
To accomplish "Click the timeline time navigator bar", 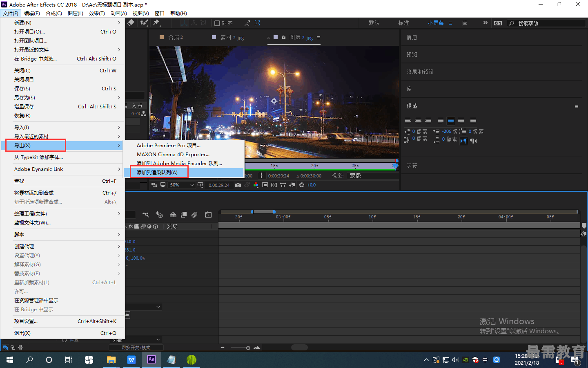I will [263, 212].
